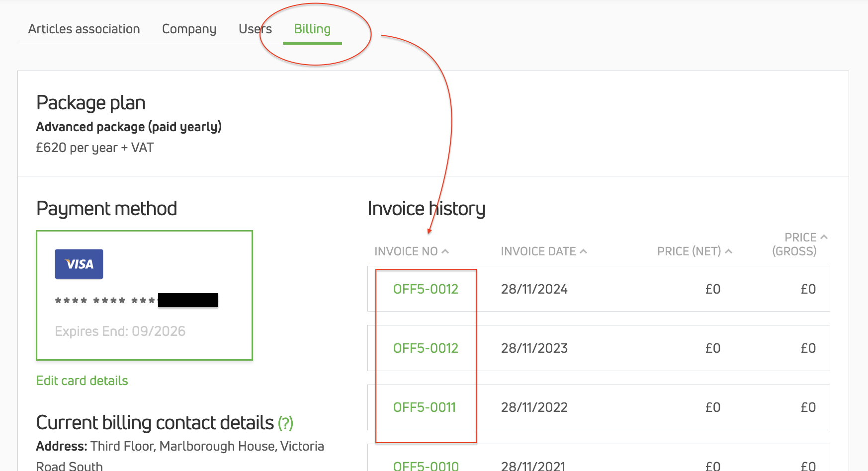Switch to the Company tab
This screenshot has width=868, height=471.
[189, 29]
